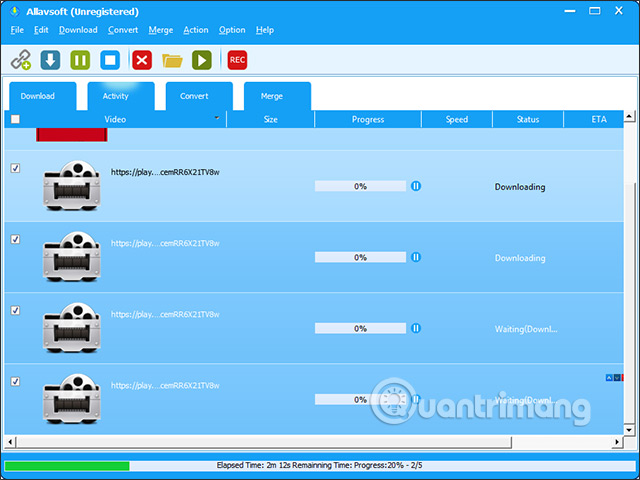Play file with green play icon
Viewport: 640px width, 480px height.
[202, 60]
